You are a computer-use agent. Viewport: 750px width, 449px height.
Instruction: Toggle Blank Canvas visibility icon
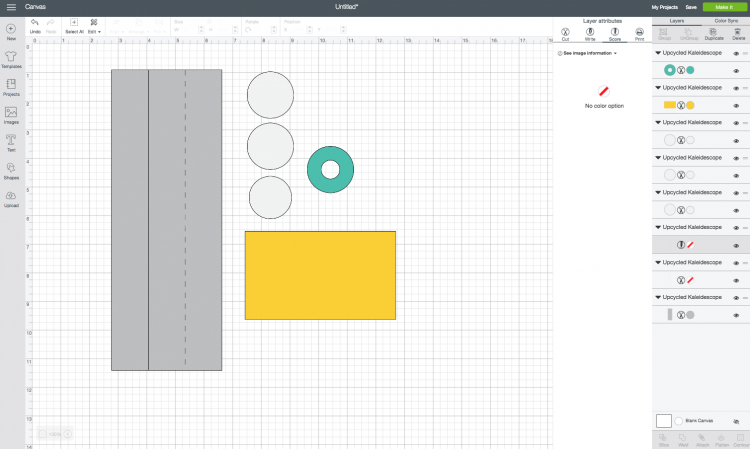[x=736, y=421]
